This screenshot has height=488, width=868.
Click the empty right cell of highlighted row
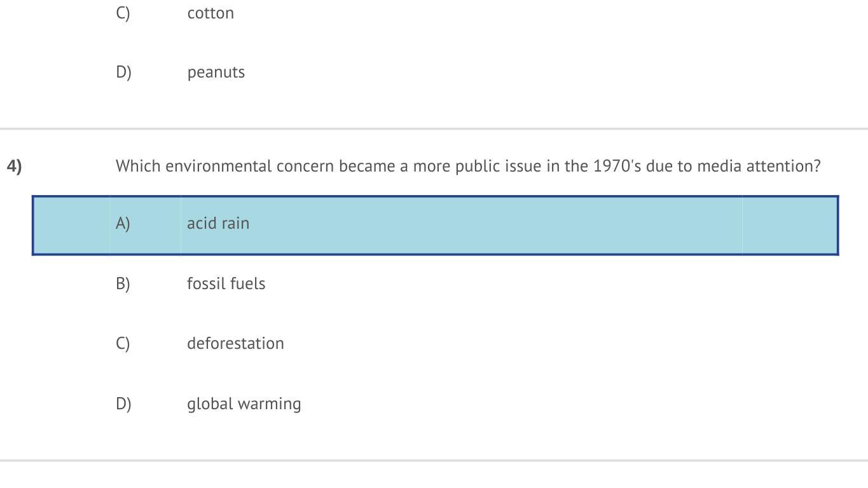click(789, 226)
